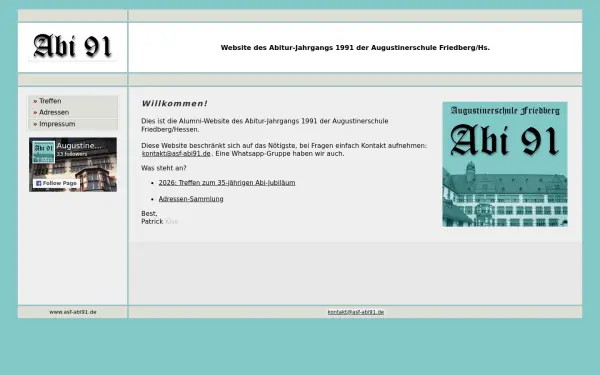Screen dimensions: 600x375
Task: Open the Adressen-Sammlung link
Action: [191, 199]
